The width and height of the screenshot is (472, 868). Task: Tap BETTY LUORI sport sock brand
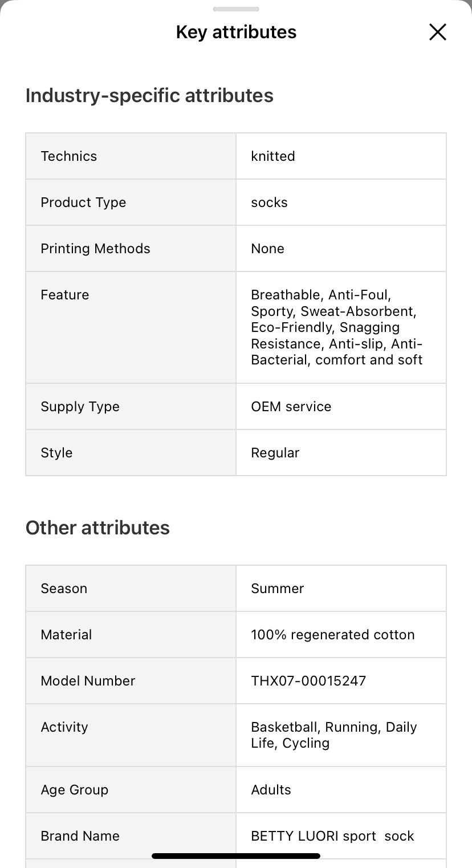pos(332,836)
